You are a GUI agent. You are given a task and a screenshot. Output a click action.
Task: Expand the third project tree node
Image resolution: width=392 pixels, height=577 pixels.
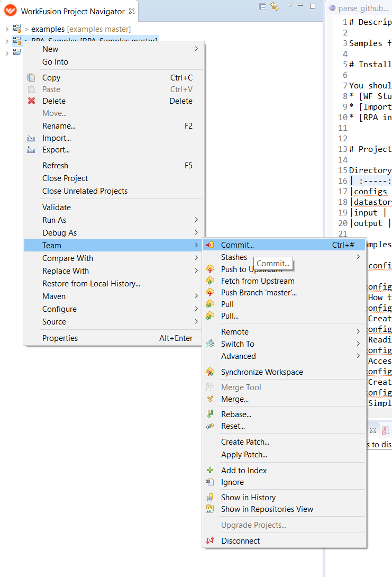pos(7,53)
